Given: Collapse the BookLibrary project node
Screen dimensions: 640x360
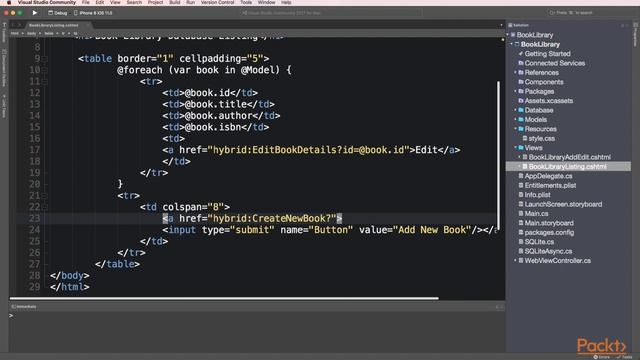Looking at the screenshot, I should pyautogui.click(x=512, y=44).
